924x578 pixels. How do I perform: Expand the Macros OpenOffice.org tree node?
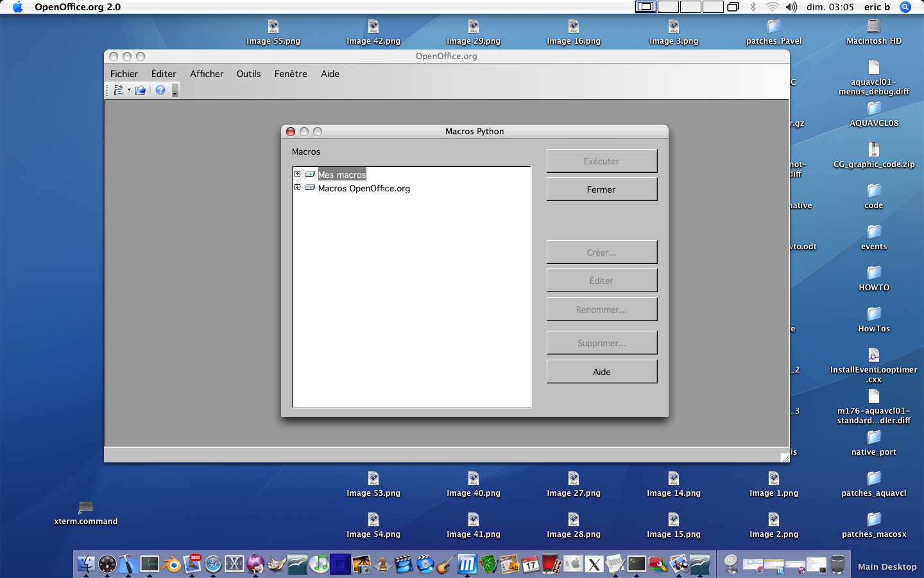click(x=297, y=188)
